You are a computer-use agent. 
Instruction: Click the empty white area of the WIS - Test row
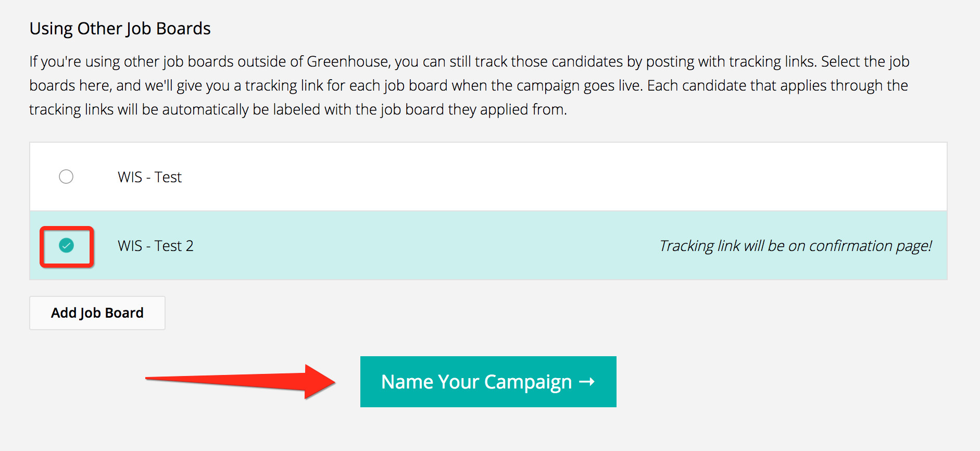click(521, 177)
